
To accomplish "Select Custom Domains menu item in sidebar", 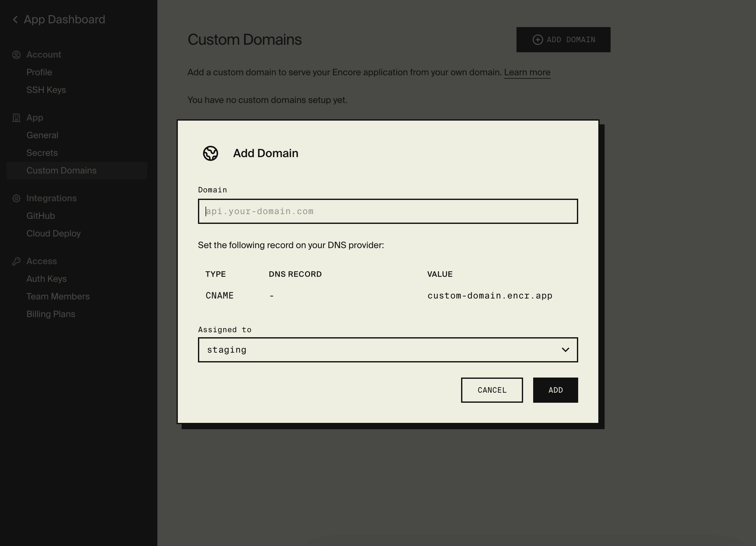I will coord(61,170).
